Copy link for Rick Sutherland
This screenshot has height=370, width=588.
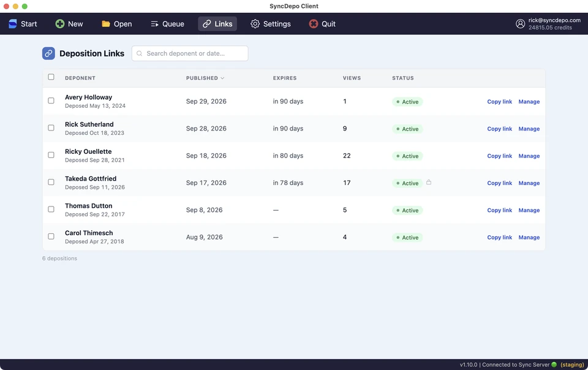click(500, 129)
